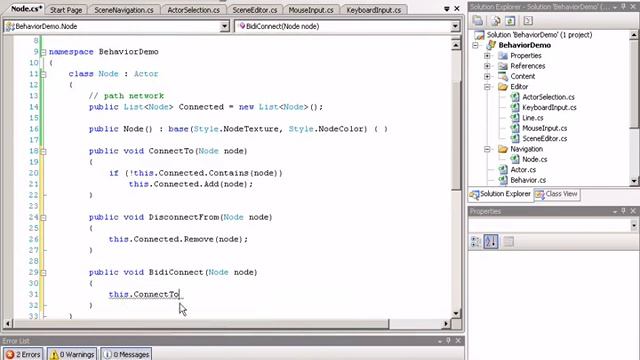Collapse the BidiConnect method region

[43, 273]
